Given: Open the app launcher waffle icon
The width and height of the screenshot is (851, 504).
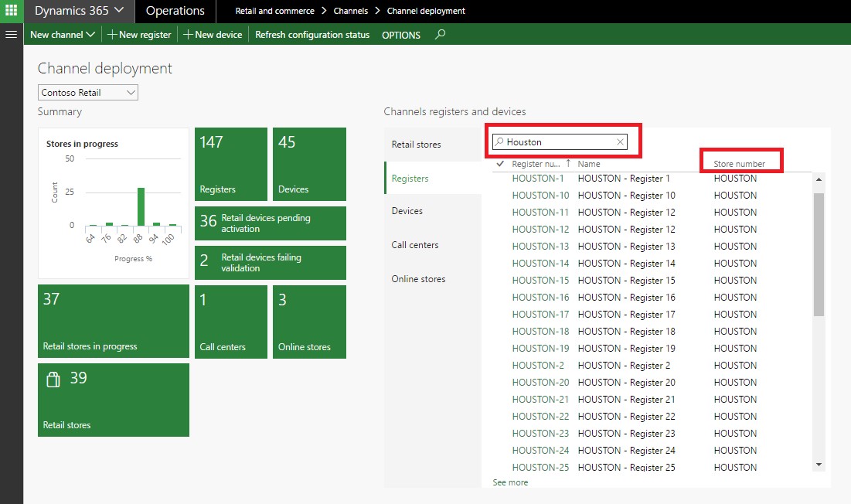Looking at the screenshot, I should (x=12, y=11).
